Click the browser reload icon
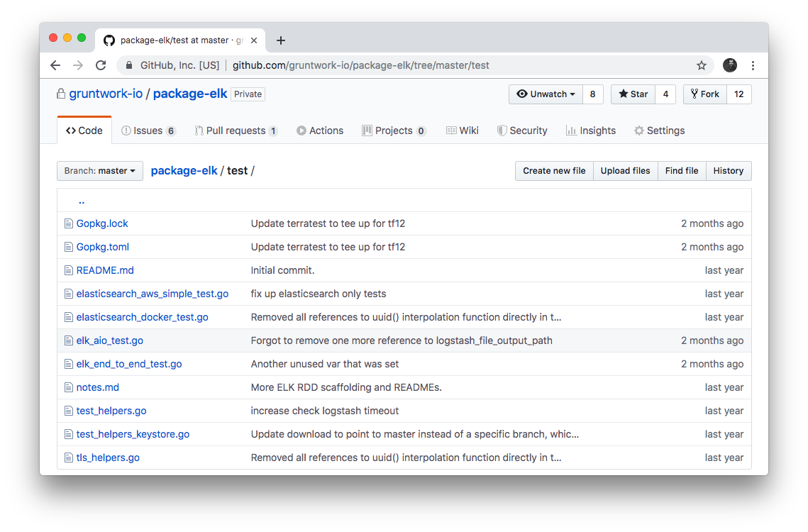The width and height of the screenshot is (808, 532). point(101,65)
